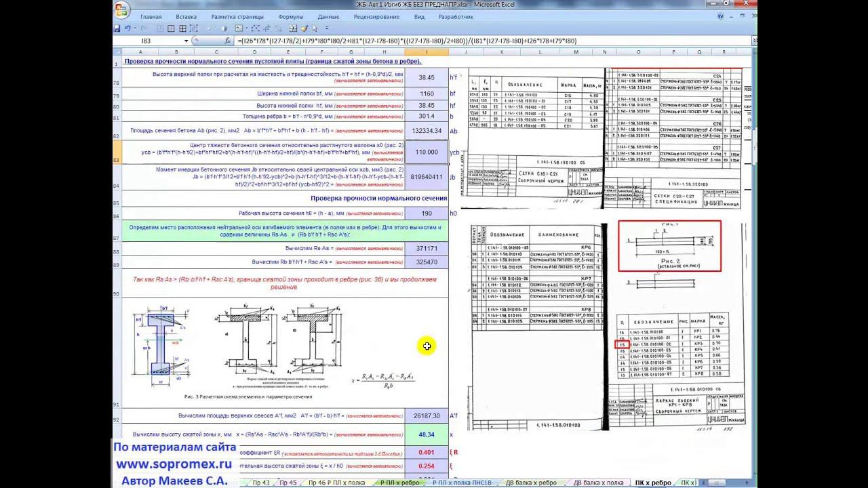The height and width of the screenshot is (488, 868).
Task: Switch to the Разметка страницы tab
Action: coord(237,16)
